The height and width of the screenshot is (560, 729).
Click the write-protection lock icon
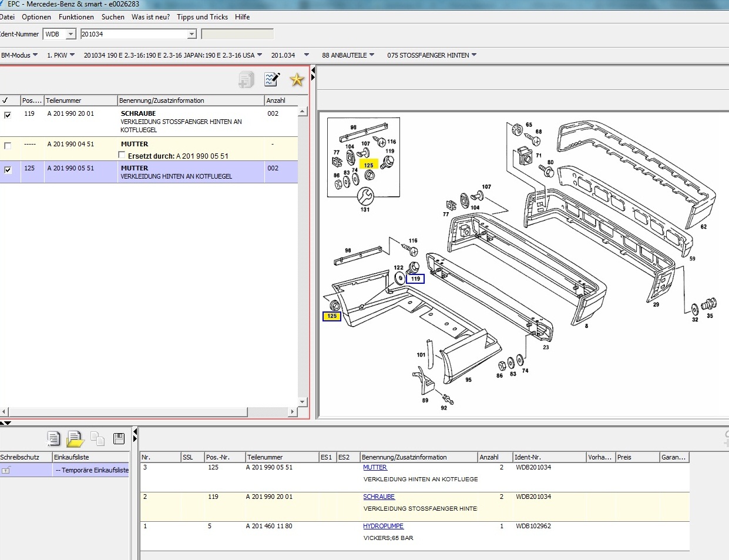(x=6, y=470)
